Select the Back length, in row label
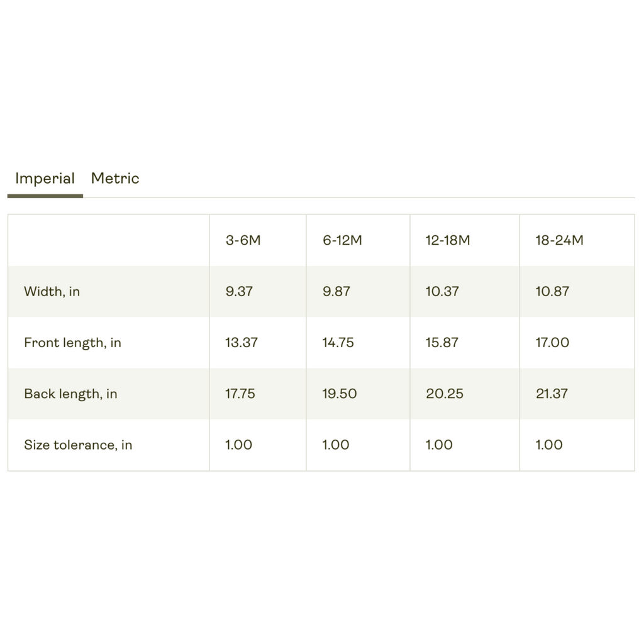This screenshot has width=644, height=644. coord(70,394)
